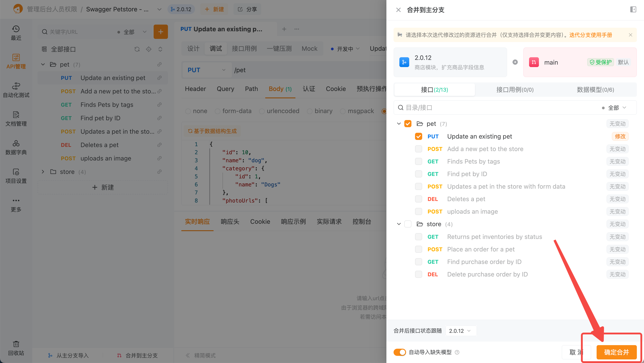Click the expand/collapse all arrows icon
644x363 pixels.
(x=160, y=49)
